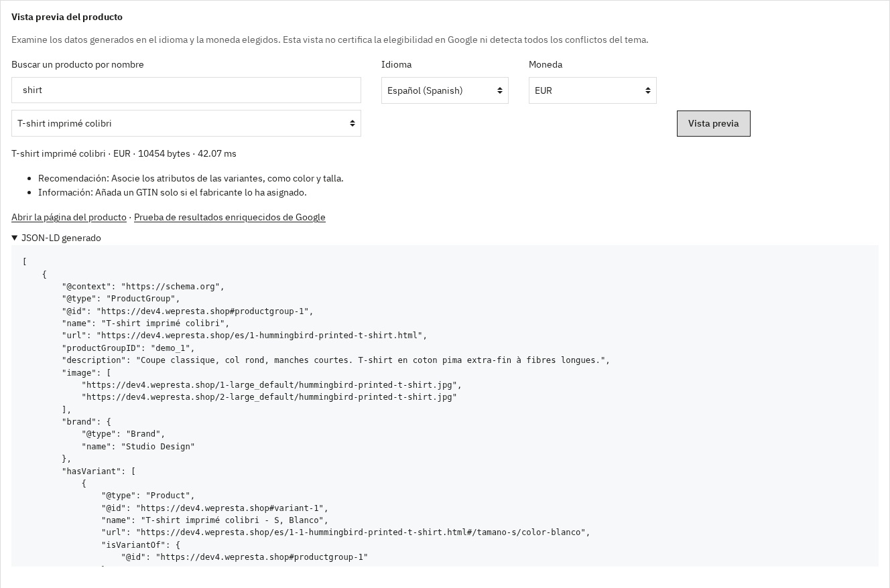The width and height of the screenshot is (890, 588).
Task: Click the "hasVariant" line in the JSON
Action: click(x=99, y=471)
